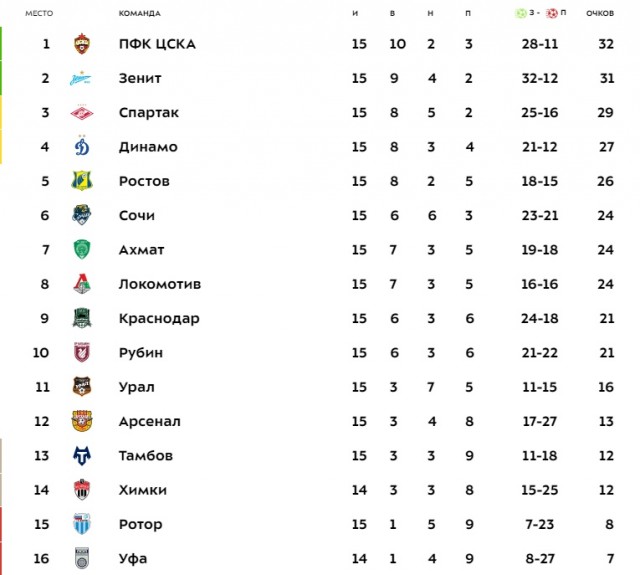Open the Краснодар dark green crest
Image resolution: width=640 pixels, height=575 pixels.
point(82,318)
